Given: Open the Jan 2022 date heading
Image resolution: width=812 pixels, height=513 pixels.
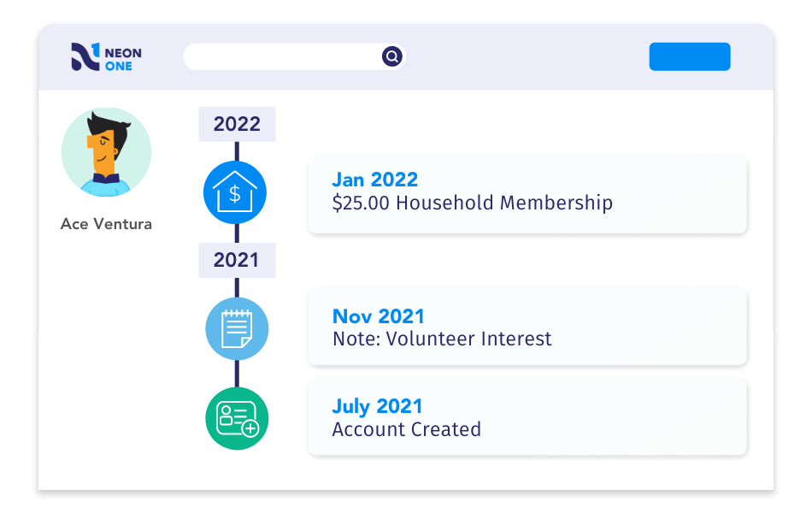Looking at the screenshot, I should (x=375, y=180).
